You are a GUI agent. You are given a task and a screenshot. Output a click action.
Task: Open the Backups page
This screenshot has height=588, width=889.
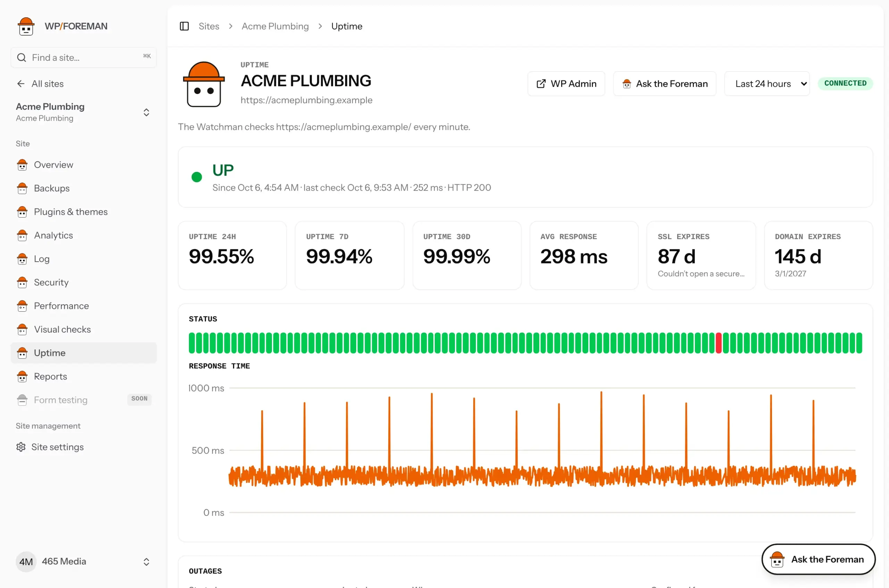tap(84, 188)
